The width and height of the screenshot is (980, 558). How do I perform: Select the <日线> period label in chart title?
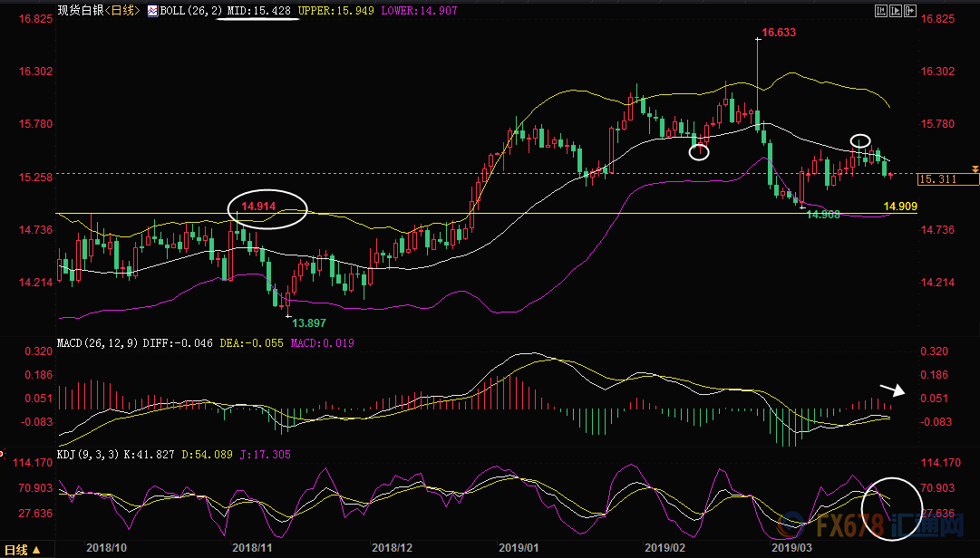pos(118,11)
